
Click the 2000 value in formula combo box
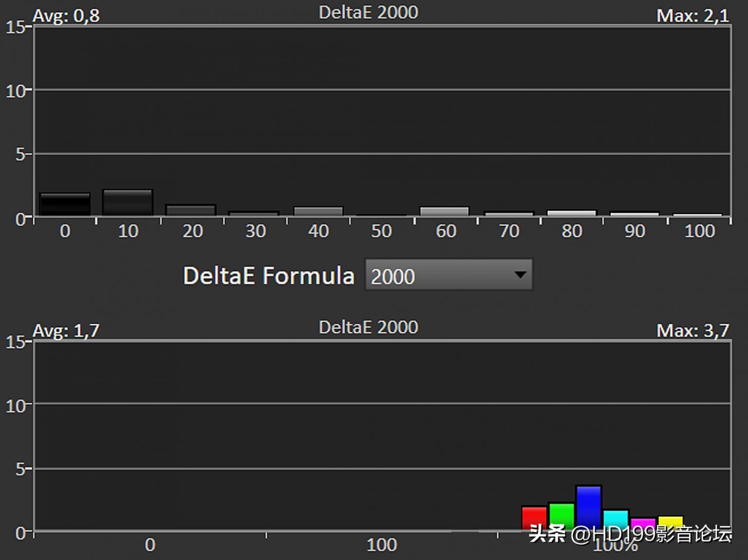point(393,276)
